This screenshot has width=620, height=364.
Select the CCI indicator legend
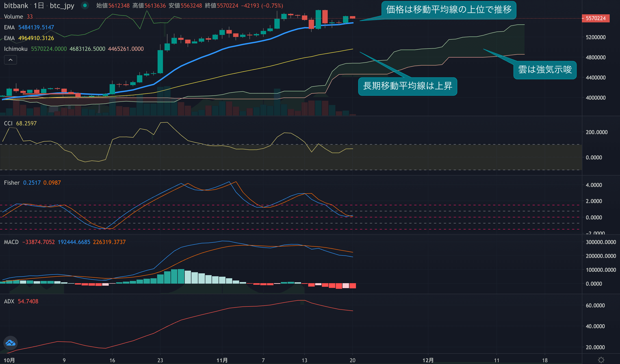pyautogui.click(x=8, y=123)
